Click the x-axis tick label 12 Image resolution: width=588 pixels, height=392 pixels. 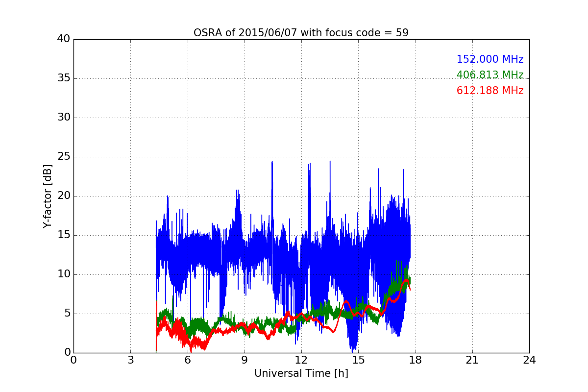(x=301, y=360)
